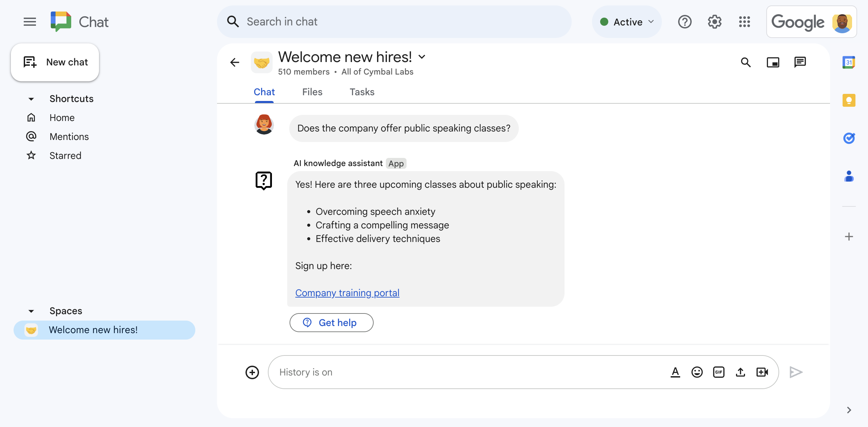Click the Mentions shortcut in sidebar
Image resolution: width=868 pixels, height=427 pixels.
click(68, 136)
